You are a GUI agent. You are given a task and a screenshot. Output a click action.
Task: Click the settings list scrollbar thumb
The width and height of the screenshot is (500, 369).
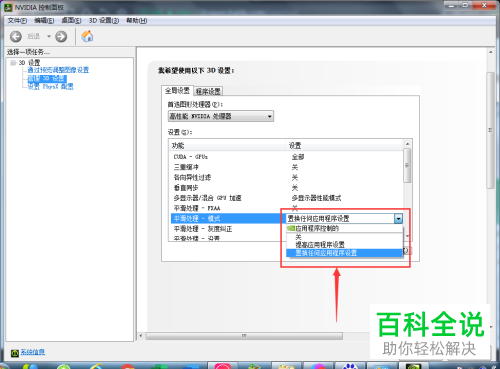coord(407,165)
